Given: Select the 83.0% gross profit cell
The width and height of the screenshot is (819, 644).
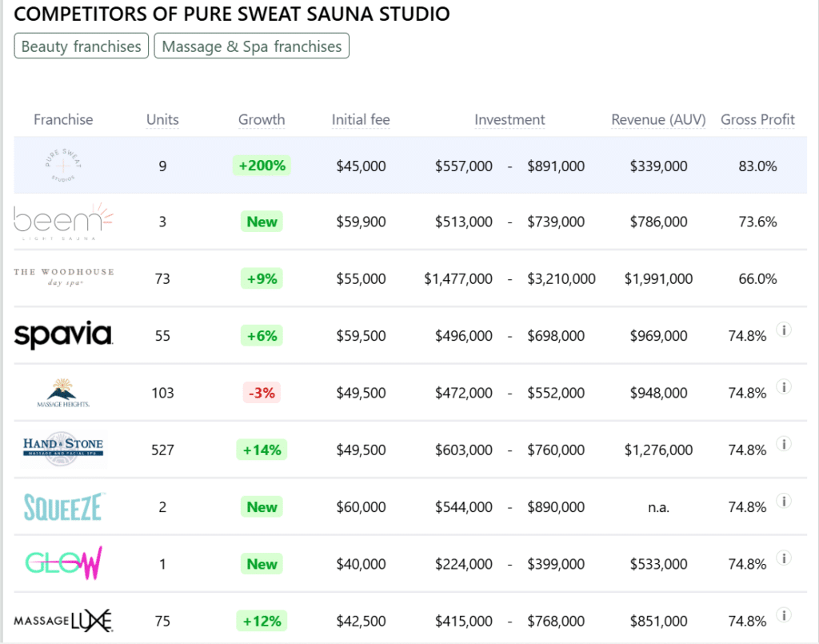Looking at the screenshot, I should (x=757, y=166).
